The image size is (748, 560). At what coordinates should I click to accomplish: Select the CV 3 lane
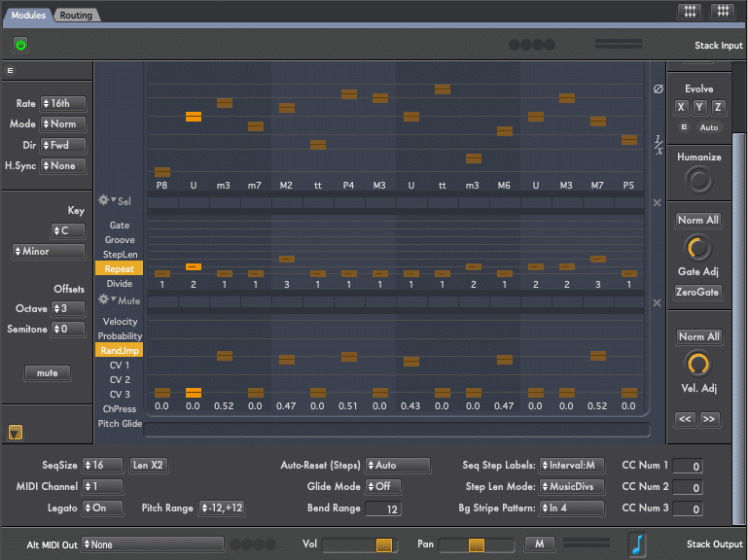[x=120, y=395]
